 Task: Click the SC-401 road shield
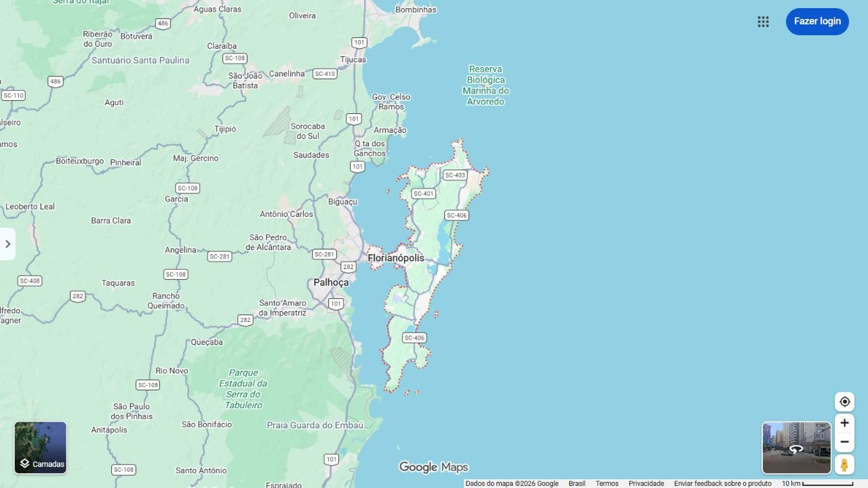pyautogui.click(x=423, y=194)
